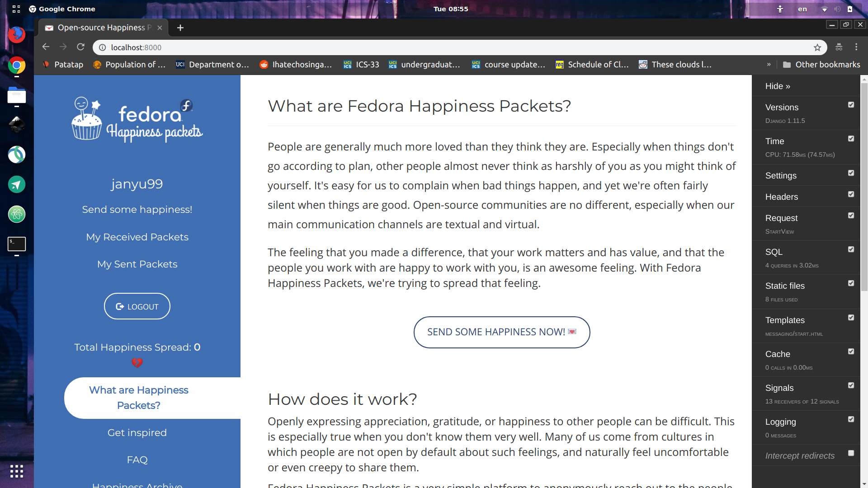The image size is (868, 488).
Task: Uncheck the Static files panel checkbox
Action: click(x=851, y=283)
